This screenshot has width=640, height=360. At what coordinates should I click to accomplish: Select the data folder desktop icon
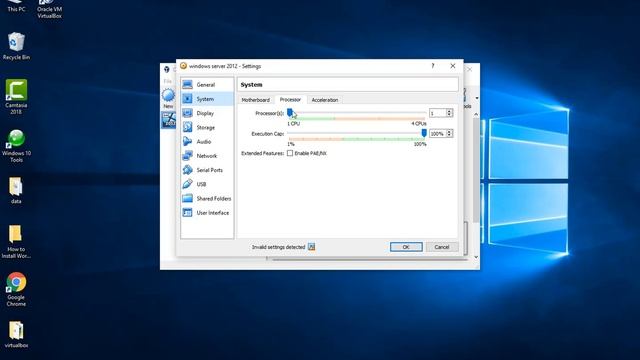pos(16,190)
